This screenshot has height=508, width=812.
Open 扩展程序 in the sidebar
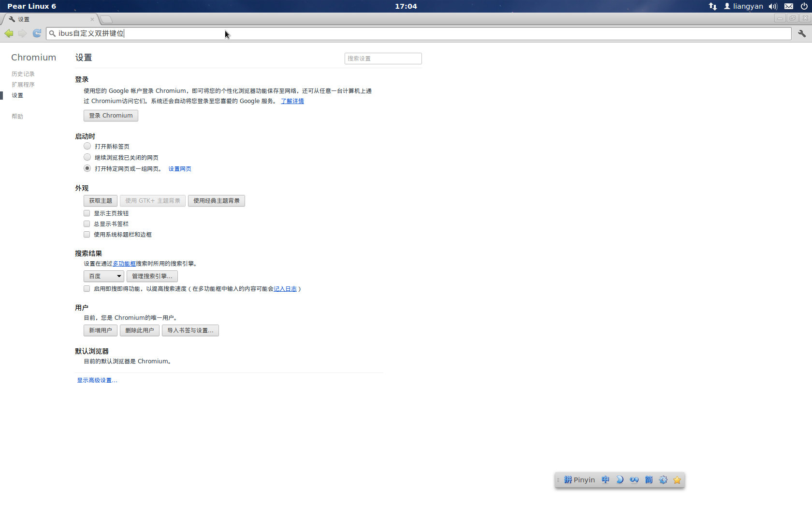[23, 85]
